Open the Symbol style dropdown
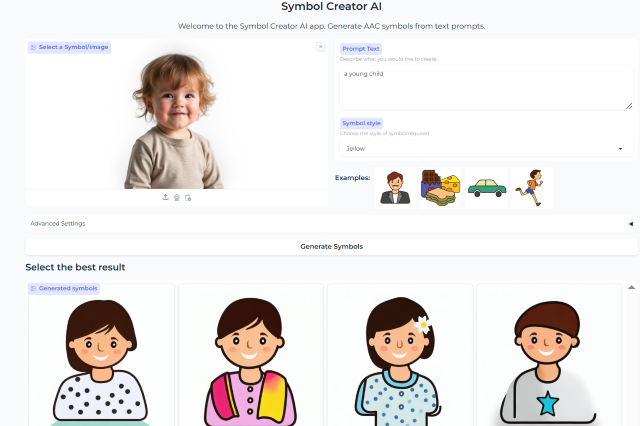Screen dimensions: 640x426 pyautogui.click(x=486, y=149)
